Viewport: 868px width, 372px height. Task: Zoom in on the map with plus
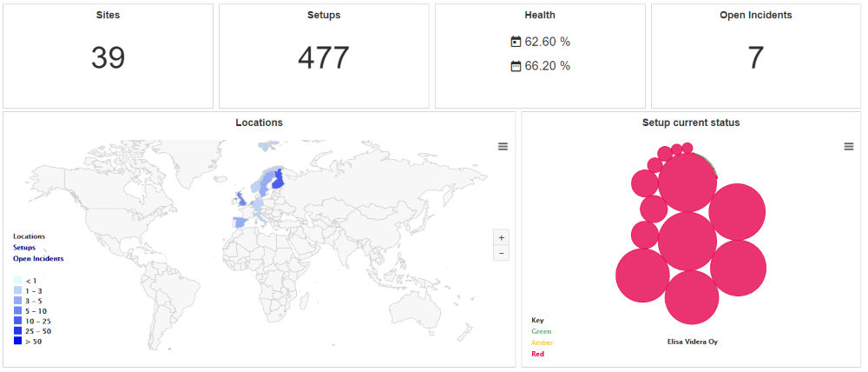click(x=501, y=238)
